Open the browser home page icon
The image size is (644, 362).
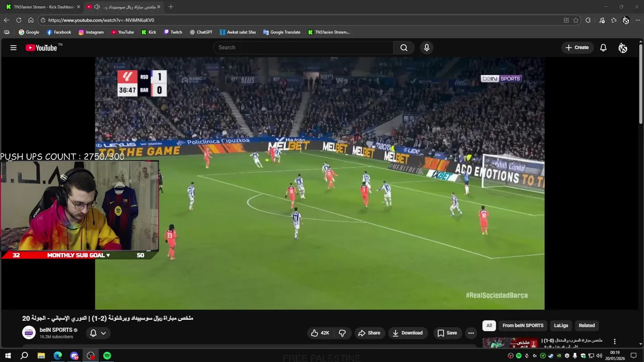[31, 20]
